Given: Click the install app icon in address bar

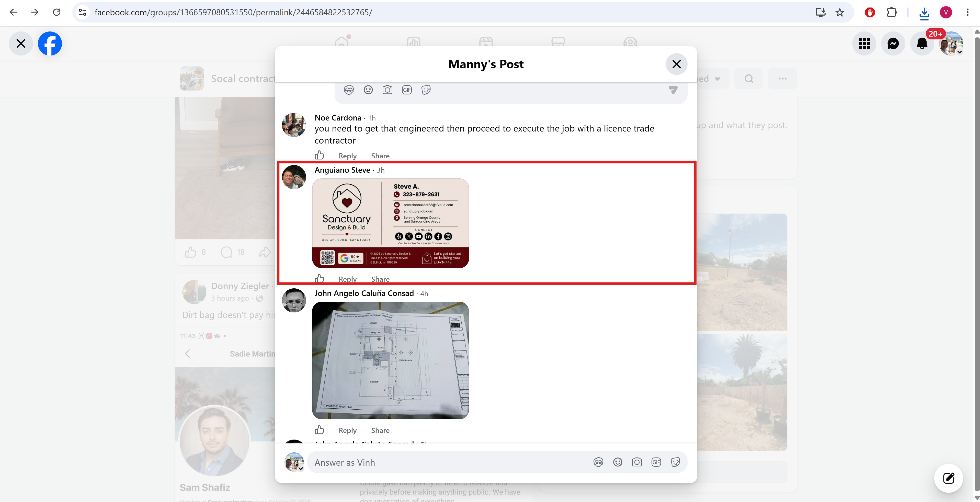Looking at the screenshot, I should [x=821, y=12].
